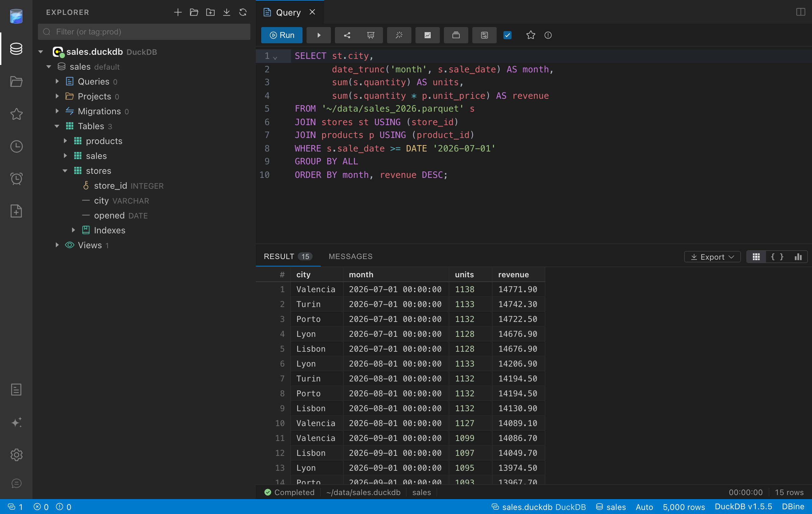Image resolution: width=812 pixels, height=514 pixels.
Task: Open the scheduled tasks alarm icon
Action: [16, 179]
